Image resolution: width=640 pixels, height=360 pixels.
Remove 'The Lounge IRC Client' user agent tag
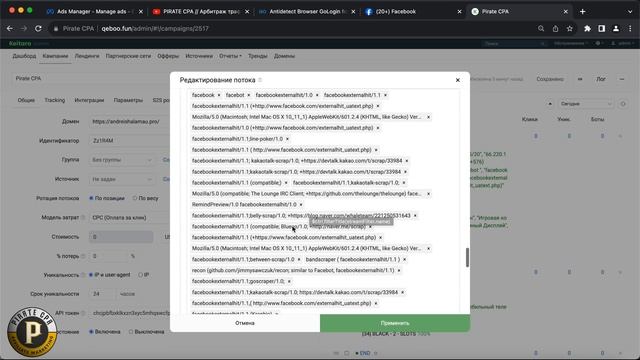[x=428, y=194]
